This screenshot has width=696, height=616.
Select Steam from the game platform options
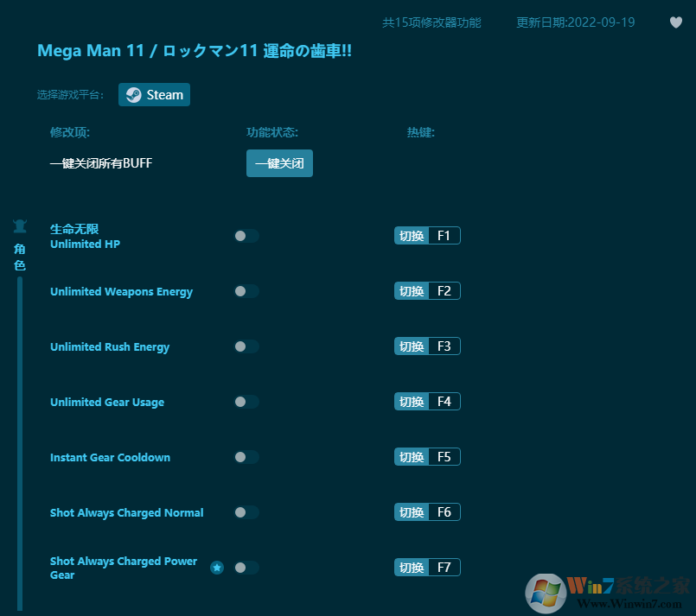click(x=154, y=94)
